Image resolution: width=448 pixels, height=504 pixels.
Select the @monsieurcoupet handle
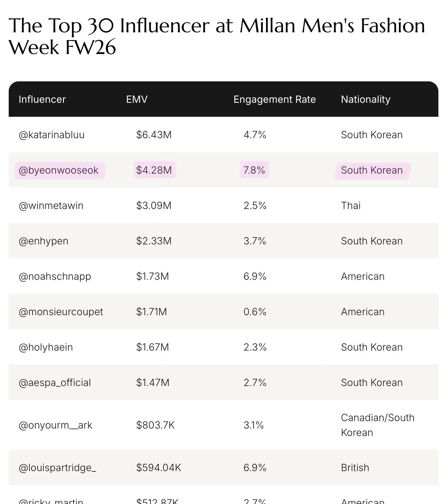(x=61, y=312)
